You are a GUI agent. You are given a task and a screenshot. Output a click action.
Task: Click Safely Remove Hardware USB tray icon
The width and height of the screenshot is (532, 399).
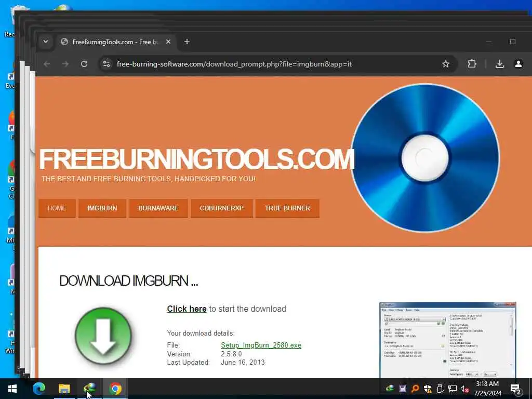coord(440,389)
